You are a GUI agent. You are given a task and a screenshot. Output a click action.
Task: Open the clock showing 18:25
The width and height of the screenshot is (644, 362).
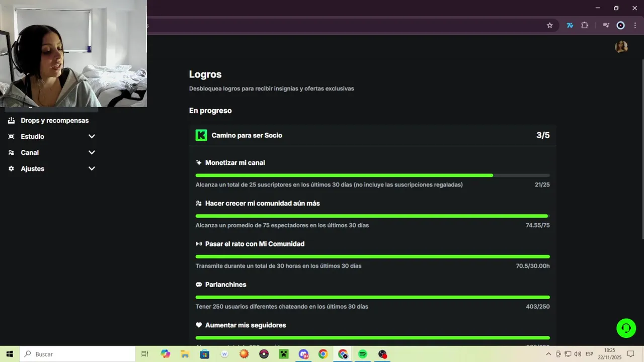point(609,354)
